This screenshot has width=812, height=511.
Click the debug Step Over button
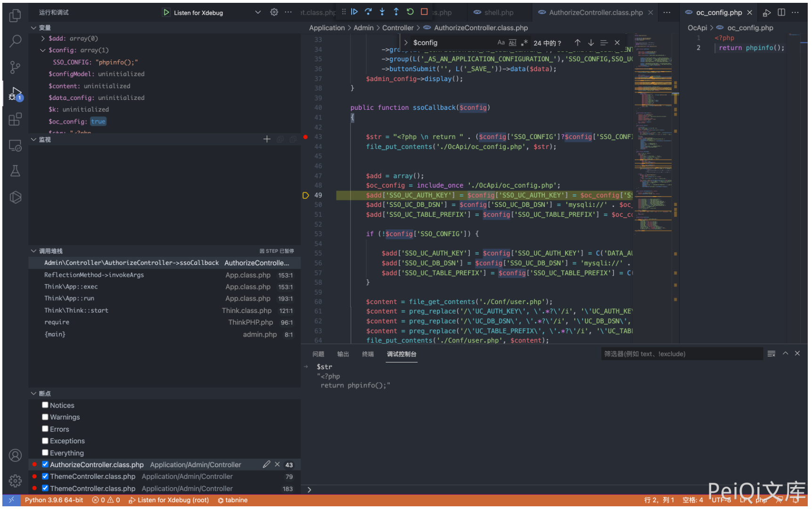(x=368, y=12)
